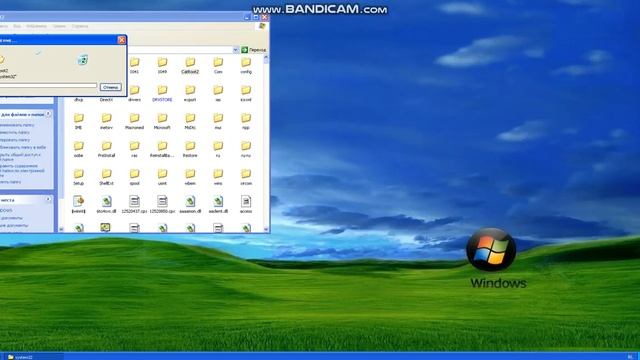Select the npp folder

pos(246,121)
